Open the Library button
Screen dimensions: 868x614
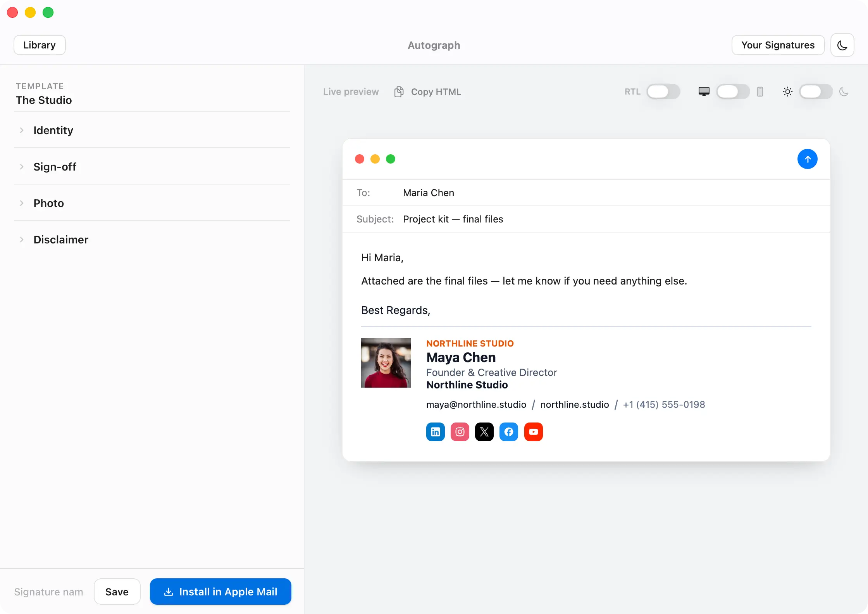pos(40,45)
